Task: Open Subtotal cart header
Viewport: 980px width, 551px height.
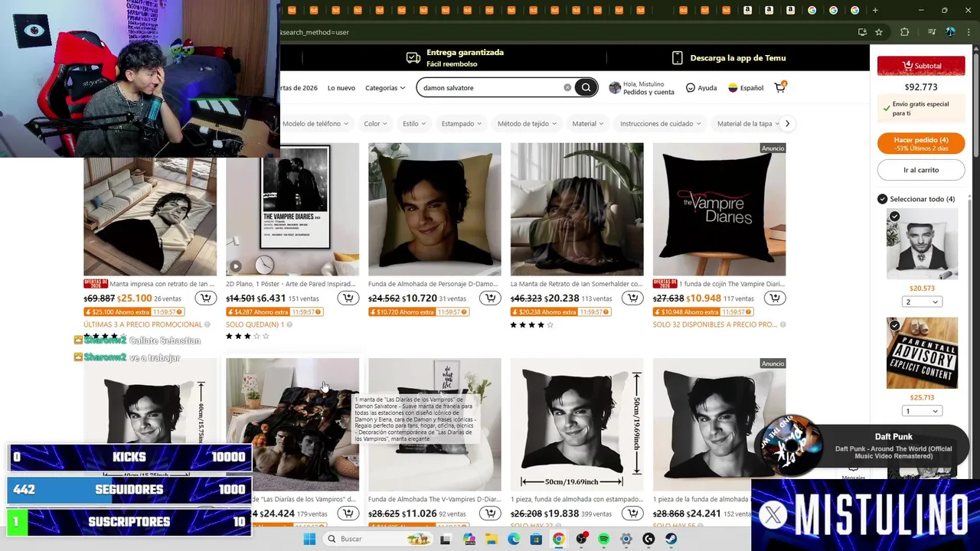Action: point(921,66)
